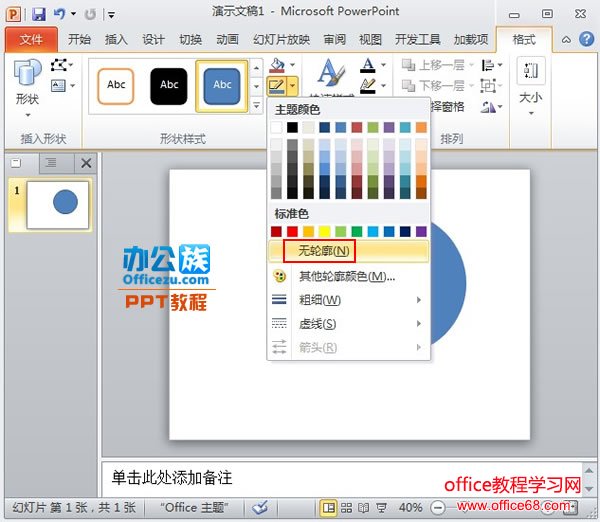
Task: Click the Edit Shape icon
Action: coord(58,65)
